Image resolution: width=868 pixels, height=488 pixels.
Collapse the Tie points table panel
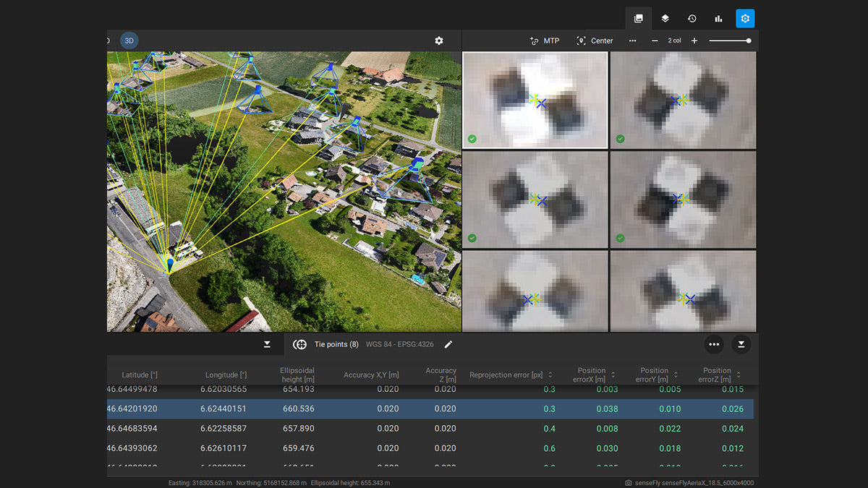pyautogui.click(x=741, y=345)
